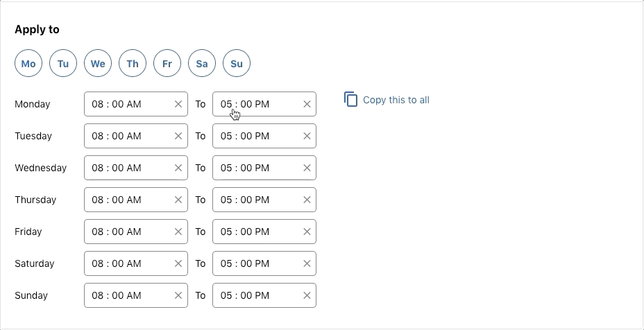Clear Tuesday end time with X icon
The image size is (644, 330).
pos(307,136)
